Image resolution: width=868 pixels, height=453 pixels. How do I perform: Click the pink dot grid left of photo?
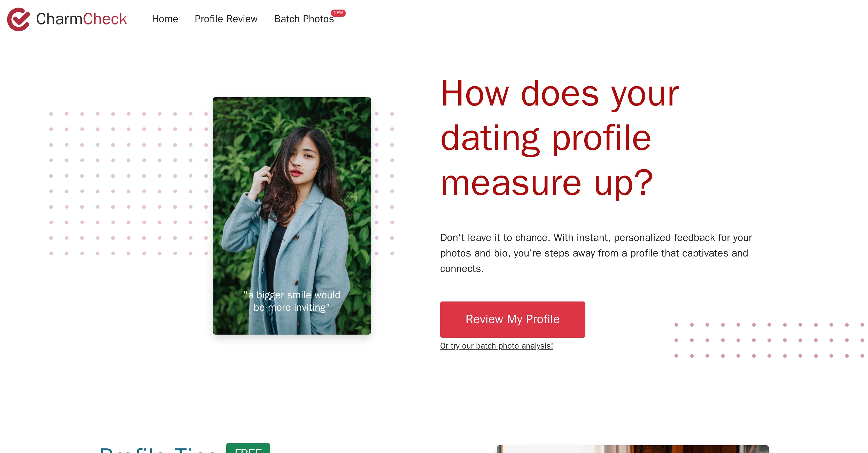(128, 184)
